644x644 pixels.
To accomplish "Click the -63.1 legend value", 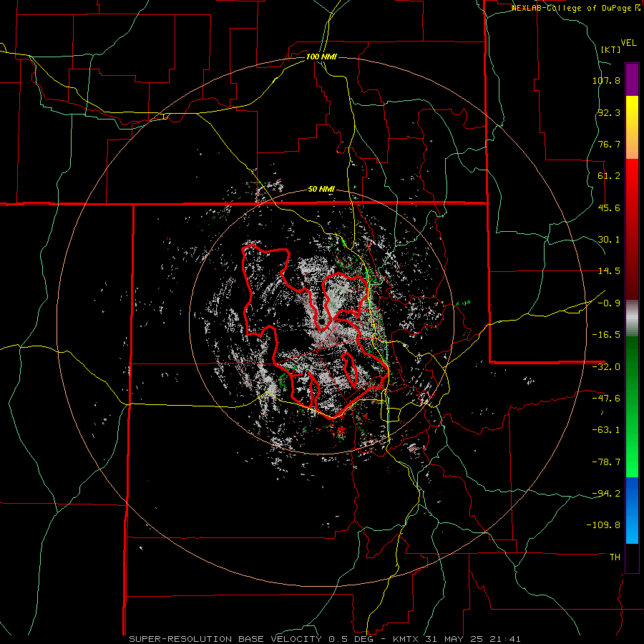I will click(x=606, y=430).
